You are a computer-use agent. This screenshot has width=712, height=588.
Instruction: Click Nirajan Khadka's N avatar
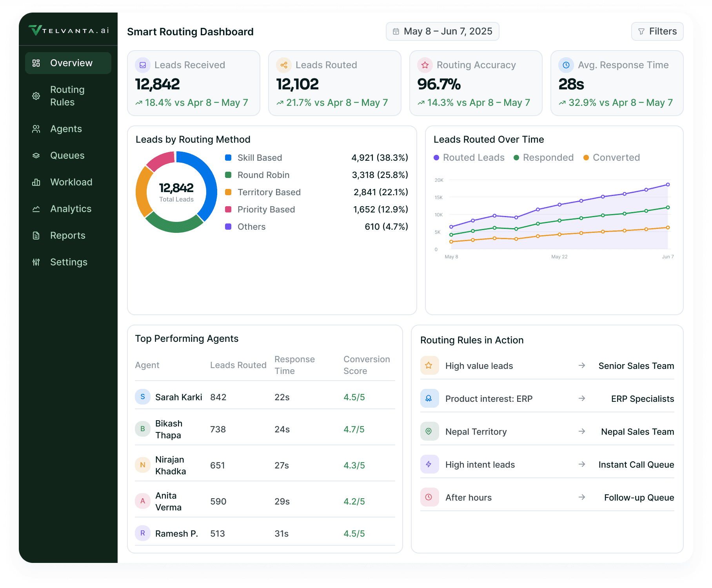pyautogui.click(x=143, y=465)
